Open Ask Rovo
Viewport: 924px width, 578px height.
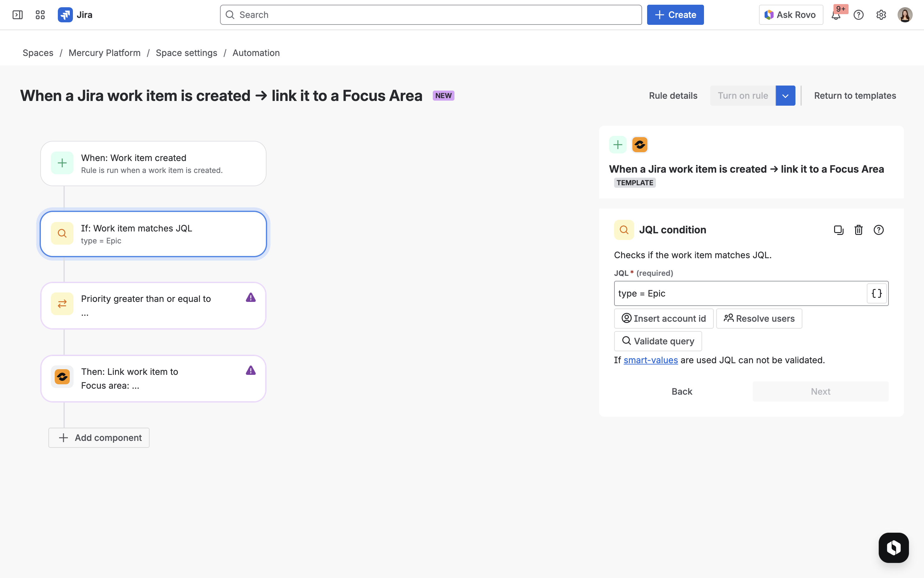(791, 15)
